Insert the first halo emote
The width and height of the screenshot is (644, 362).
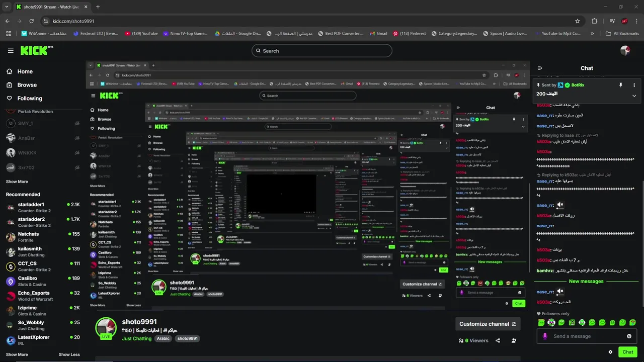click(541, 322)
